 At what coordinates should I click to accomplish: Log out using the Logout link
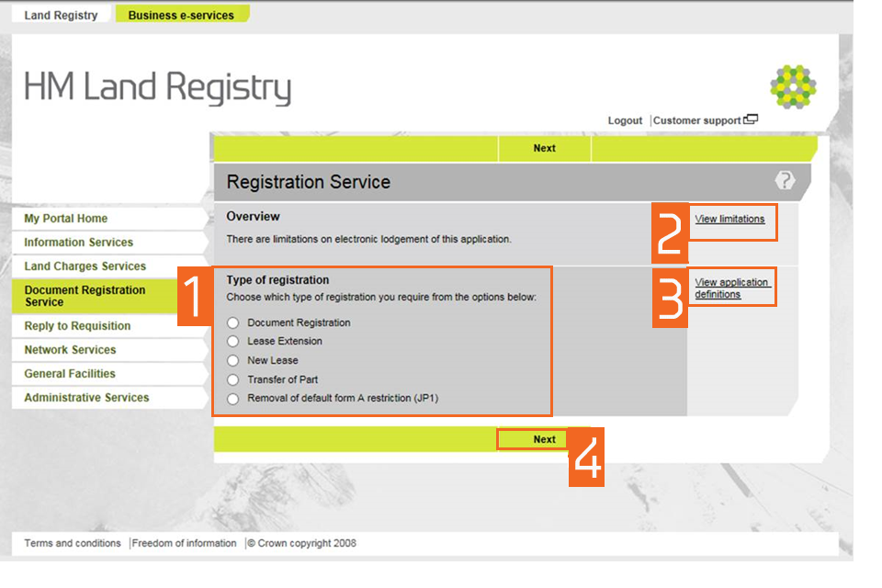click(x=625, y=120)
